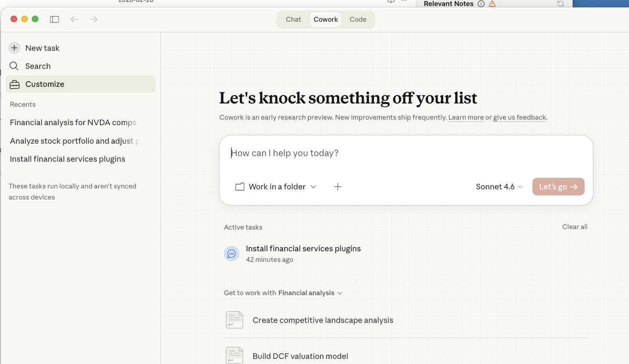Click the New task plus icon

pyautogui.click(x=14, y=48)
